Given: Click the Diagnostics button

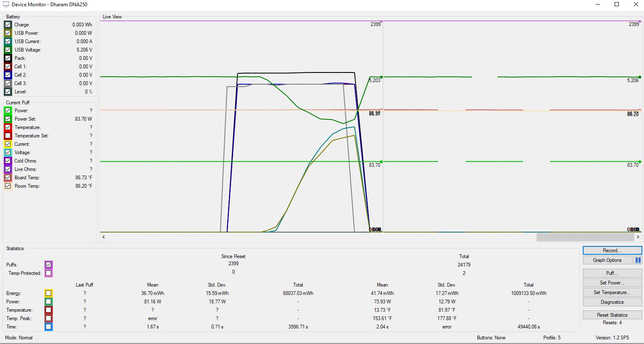Looking at the screenshot, I should pyautogui.click(x=612, y=302).
